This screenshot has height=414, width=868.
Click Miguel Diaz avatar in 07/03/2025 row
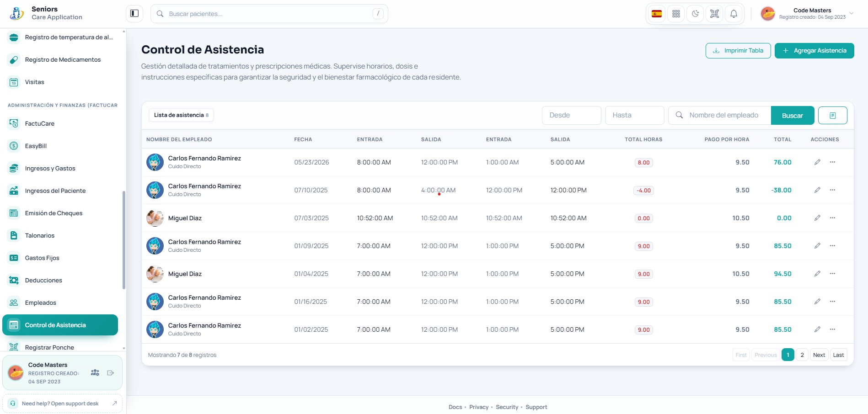(x=155, y=218)
